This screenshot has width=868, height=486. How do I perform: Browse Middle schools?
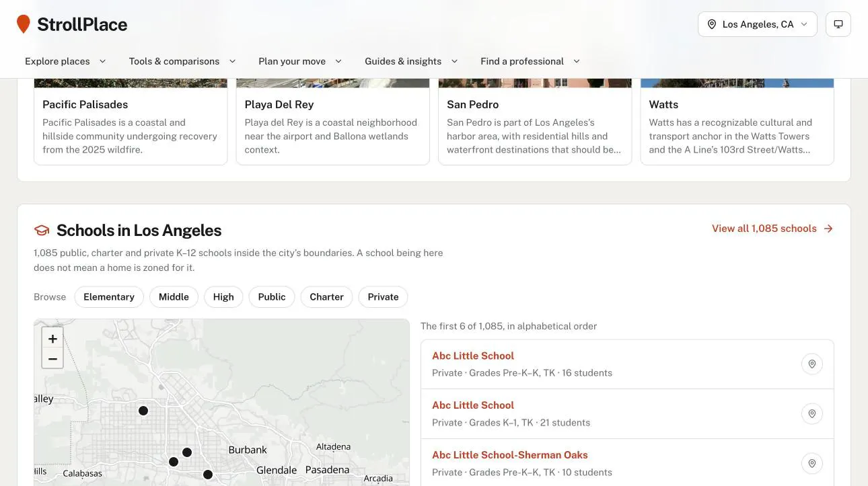pyautogui.click(x=174, y=297)
